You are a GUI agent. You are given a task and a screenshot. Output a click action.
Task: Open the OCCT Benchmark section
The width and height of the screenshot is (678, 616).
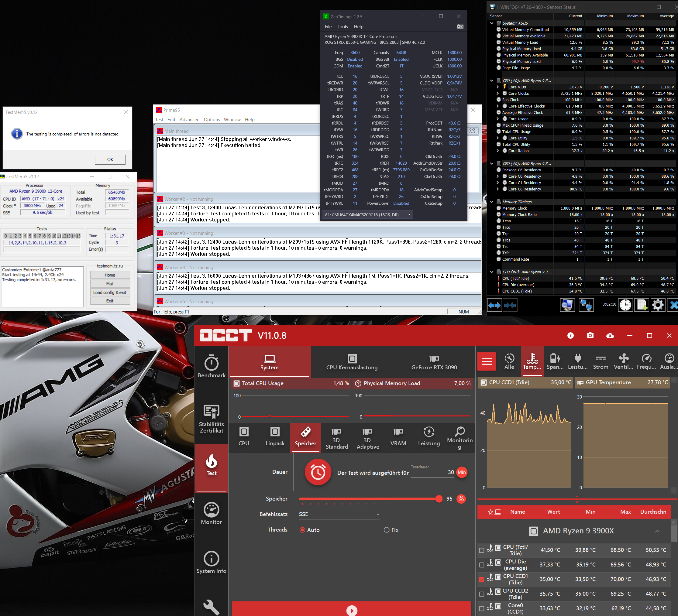[211, 366]
